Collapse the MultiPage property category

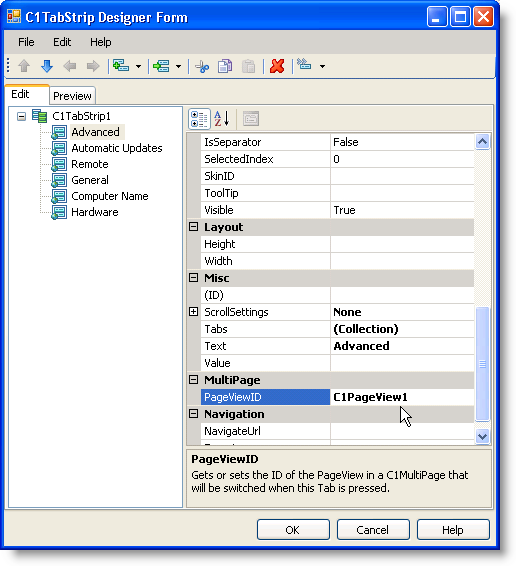coord(194,379)
